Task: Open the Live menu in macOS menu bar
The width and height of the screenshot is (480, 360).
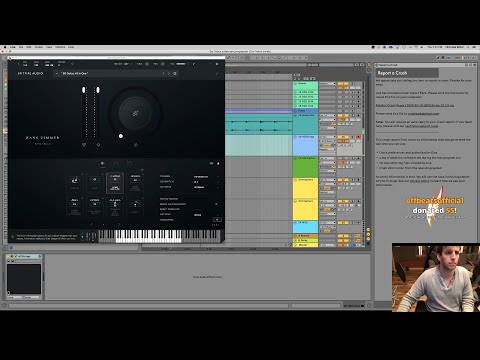Action: pyautogui.click(x=13, y=47)
